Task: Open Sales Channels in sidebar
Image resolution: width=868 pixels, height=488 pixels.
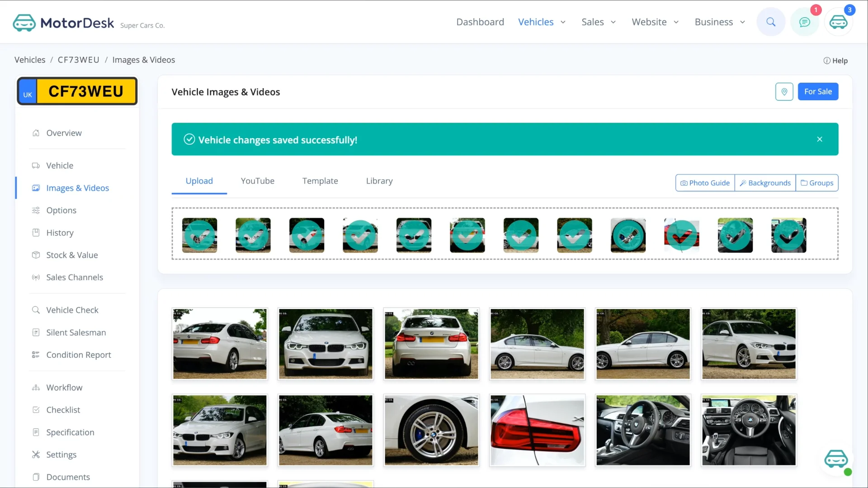Action: 75,277
